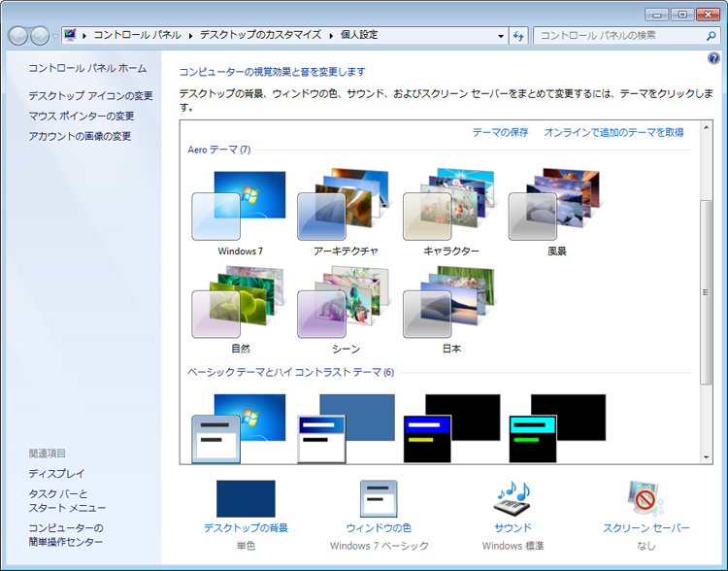Open アカウントの画像の変更 link
Viewport: 728px width, 571px height.
coord(80,136)
